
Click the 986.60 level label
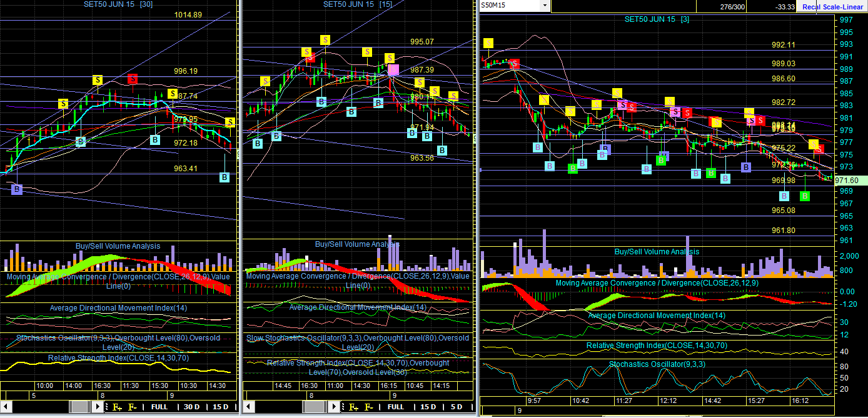coord(784,79)
